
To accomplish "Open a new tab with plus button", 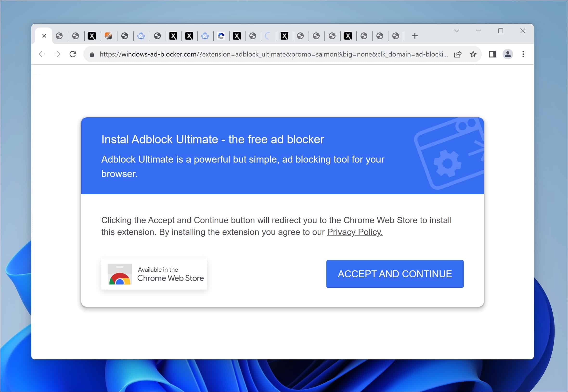I will pos(415,36).
